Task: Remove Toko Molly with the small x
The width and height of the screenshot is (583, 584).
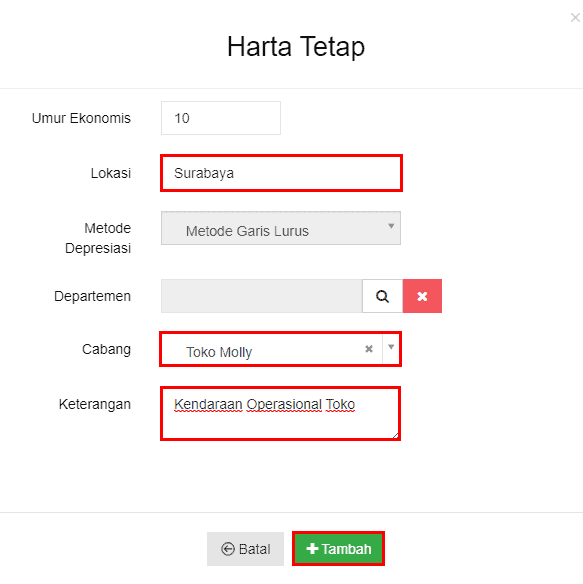Action: tap(369, 349)
